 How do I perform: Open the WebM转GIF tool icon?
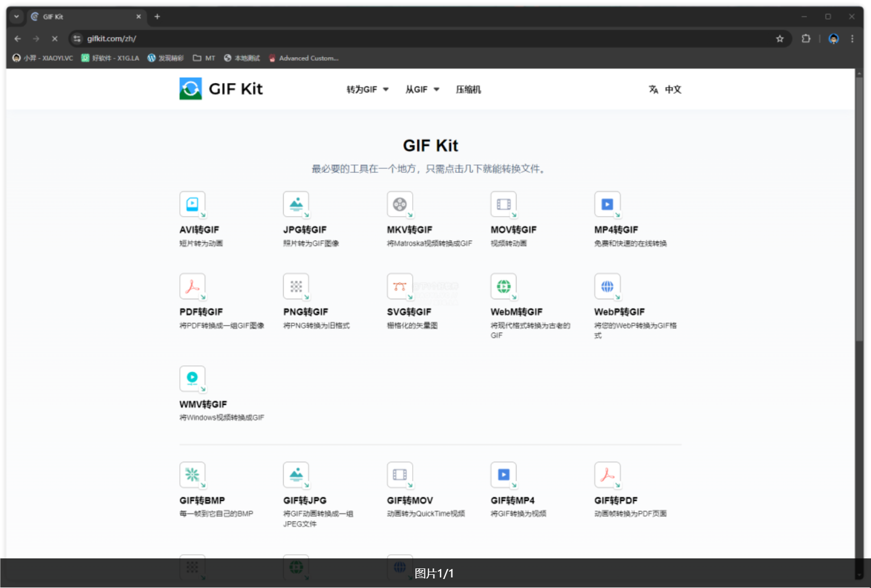coord(503,287)
